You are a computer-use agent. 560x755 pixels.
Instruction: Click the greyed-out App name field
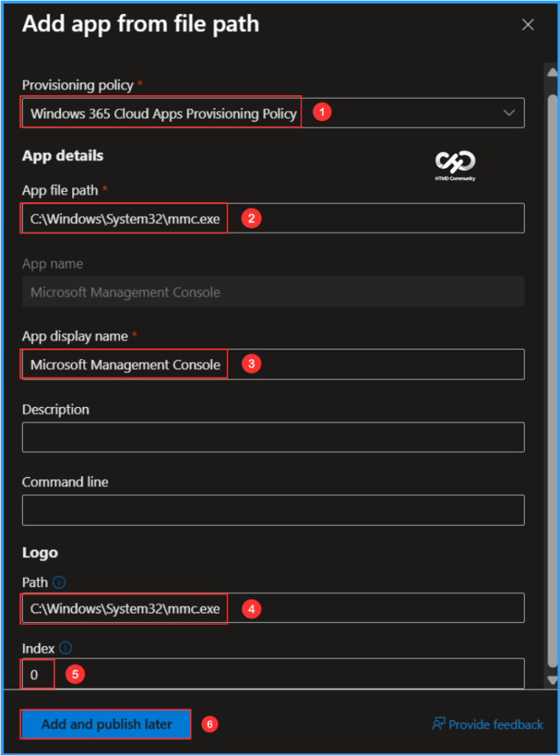click(x=273, y=292)
